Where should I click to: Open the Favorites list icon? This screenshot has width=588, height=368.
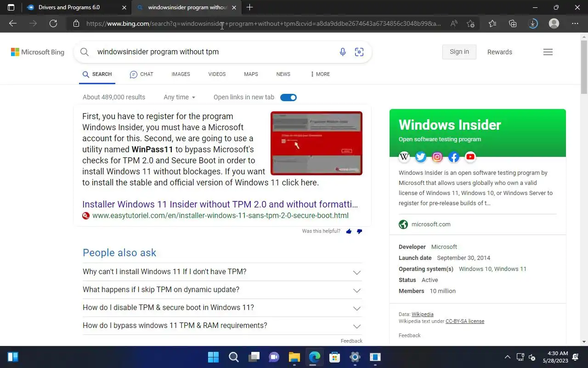click(x=492, y=23)
